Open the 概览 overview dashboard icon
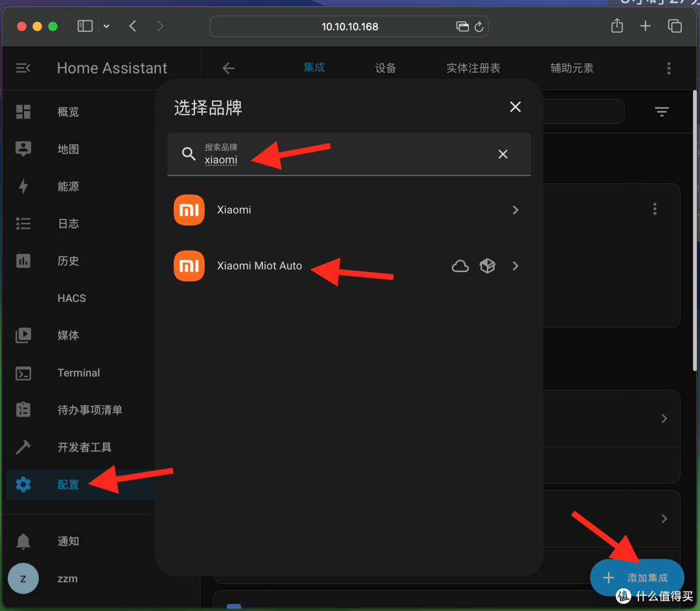Image resolution: width=700 pixels, height=611 pixels. (23, 111)
